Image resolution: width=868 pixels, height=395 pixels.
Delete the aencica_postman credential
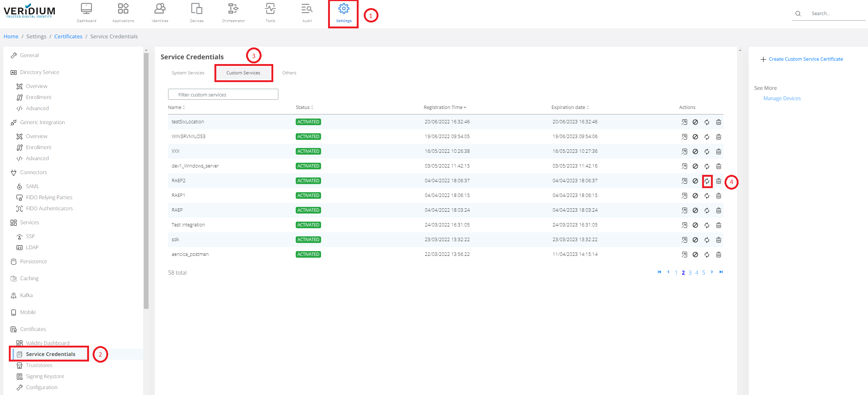(x=718, y=255)
